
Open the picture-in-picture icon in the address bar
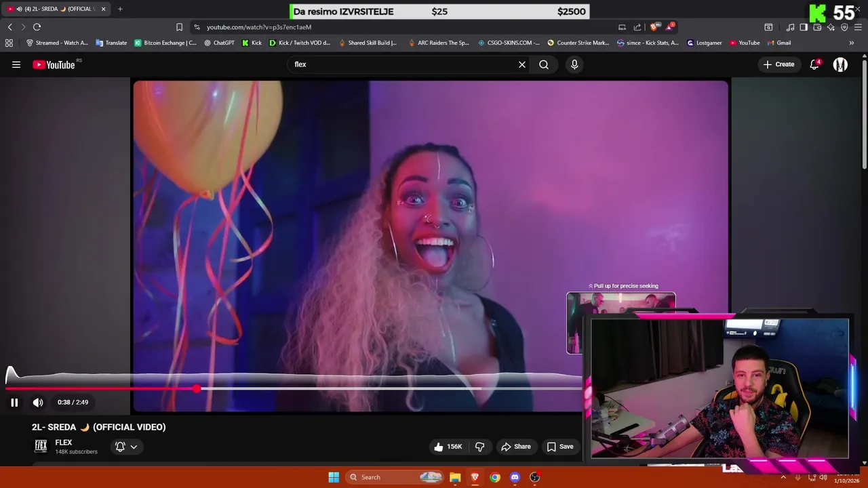[x=622, y=27]
